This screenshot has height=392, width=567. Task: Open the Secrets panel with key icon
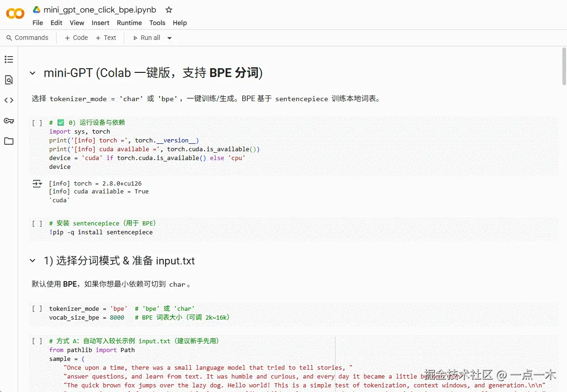(x=8, y=121)
